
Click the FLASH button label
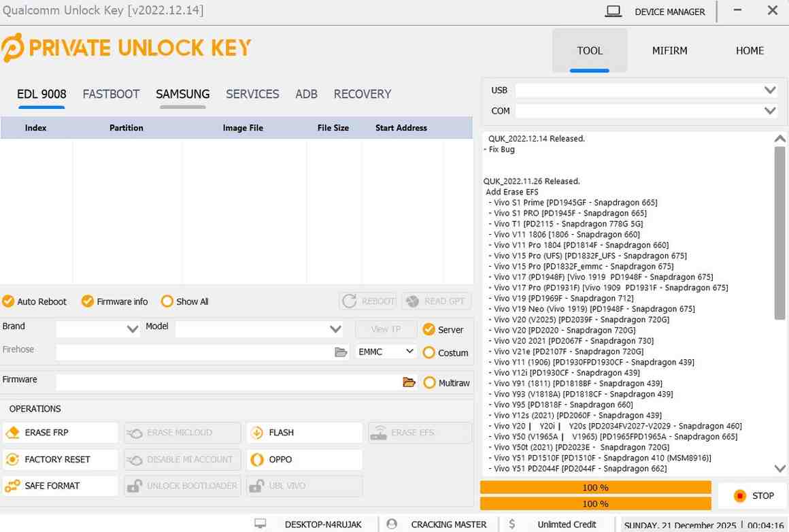coord(282,433)
